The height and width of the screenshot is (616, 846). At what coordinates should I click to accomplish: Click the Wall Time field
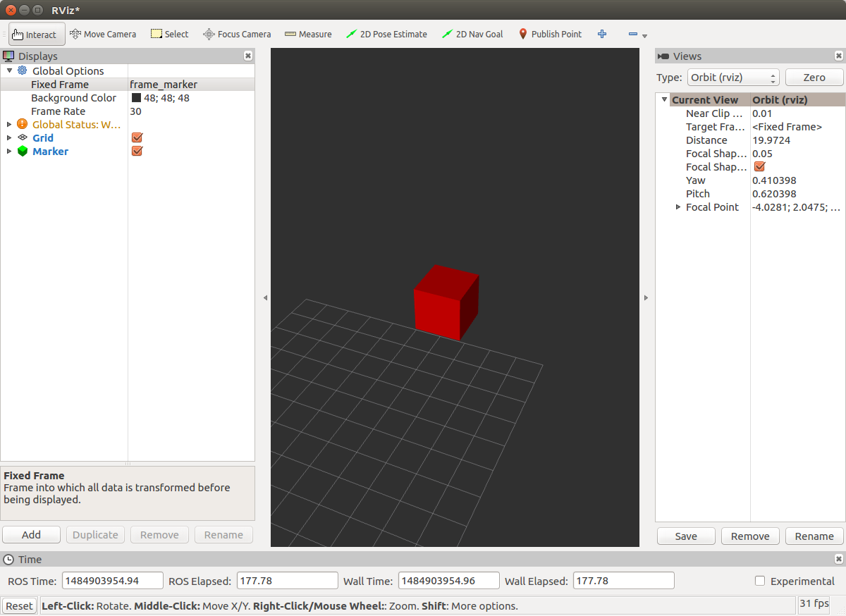[x=449, y=581]
